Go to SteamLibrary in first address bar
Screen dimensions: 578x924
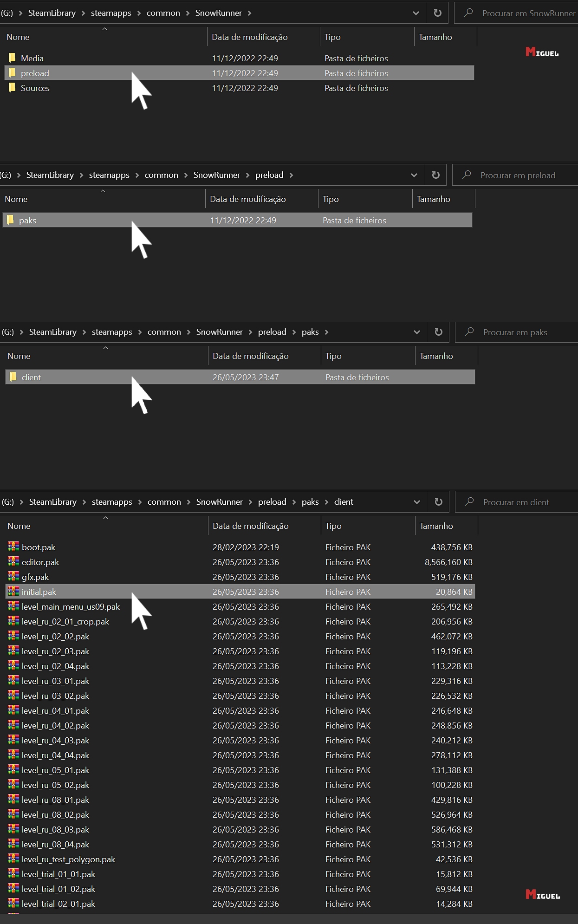point(52,13)
